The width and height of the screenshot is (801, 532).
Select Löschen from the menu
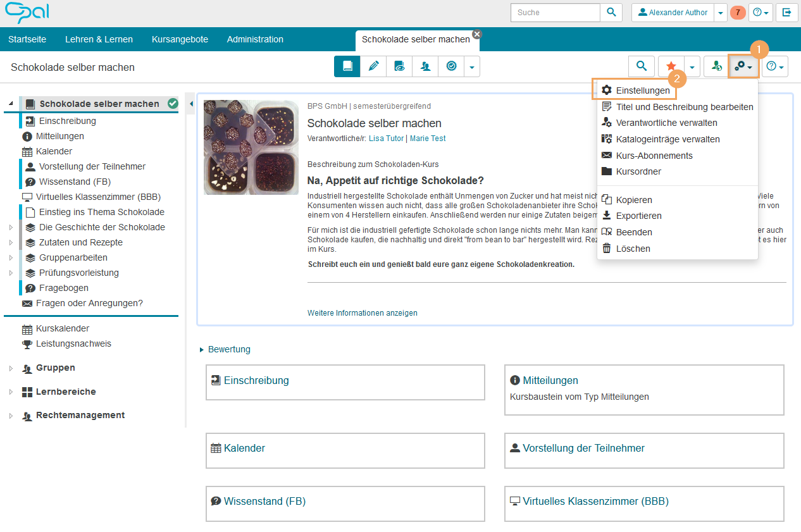(677, 249)
